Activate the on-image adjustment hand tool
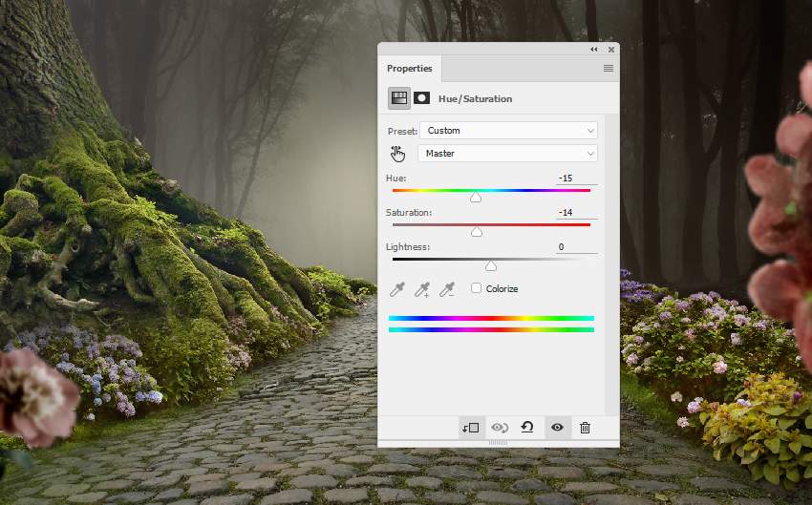The width and height of the screenshot is (812, 505). [x=397, y=154]
